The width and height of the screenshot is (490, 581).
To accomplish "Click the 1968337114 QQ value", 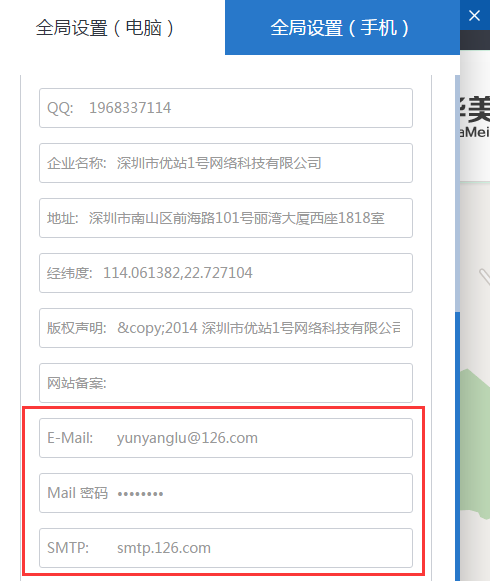I will (130, 108).
